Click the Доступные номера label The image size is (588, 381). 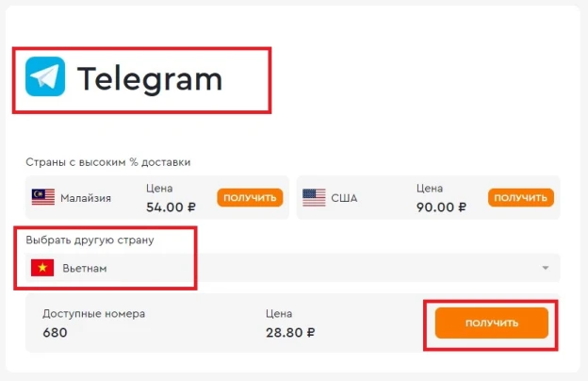click(x=93, y=313)
